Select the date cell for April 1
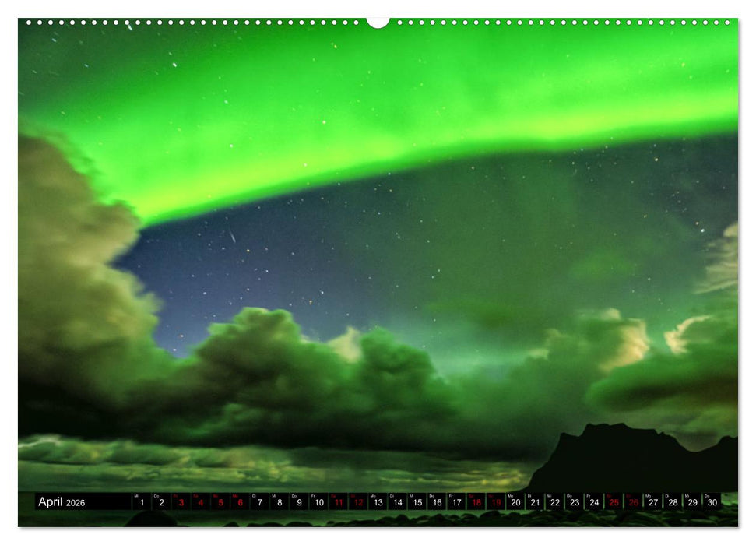756x545 pixels. [143, 501]
